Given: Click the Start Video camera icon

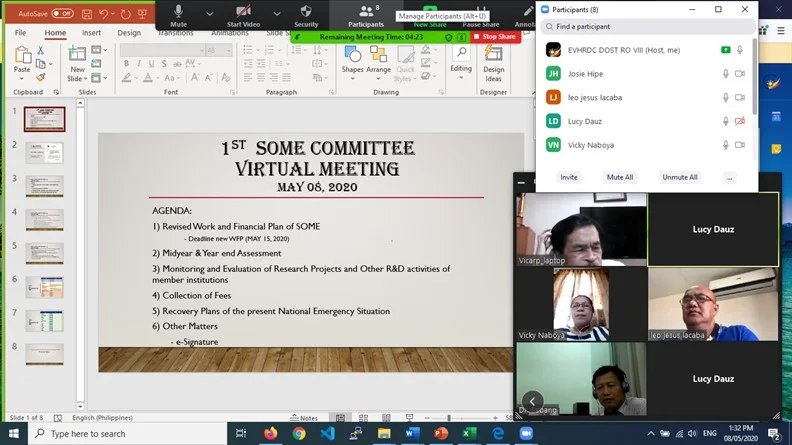Looking at the screenshot, I should (243, 11).
